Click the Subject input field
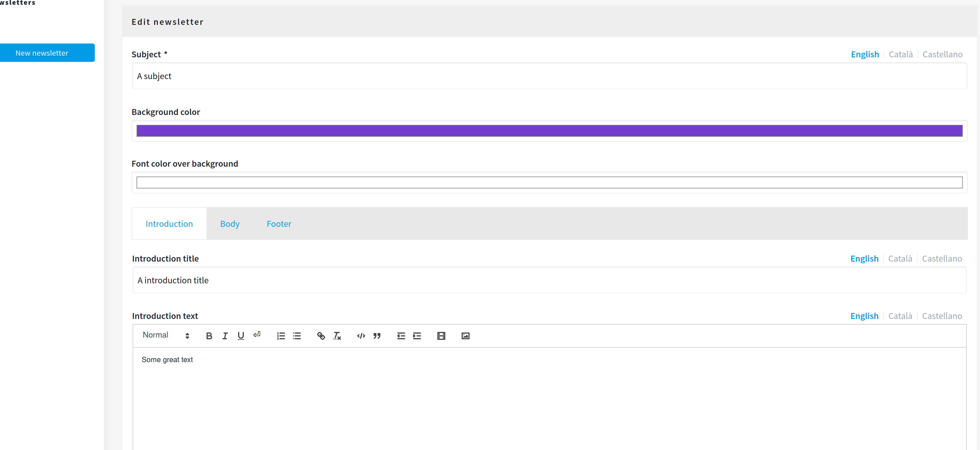The width and height of the screenshot is (980, 450). click(549, 75)
